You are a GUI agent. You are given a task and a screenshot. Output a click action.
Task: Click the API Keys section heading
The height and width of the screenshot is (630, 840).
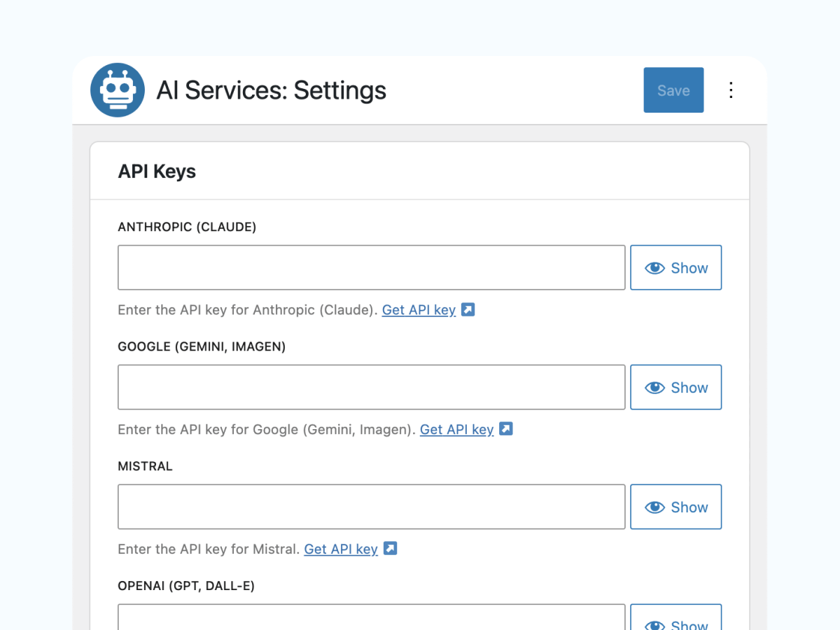click(x=157, y=171)
